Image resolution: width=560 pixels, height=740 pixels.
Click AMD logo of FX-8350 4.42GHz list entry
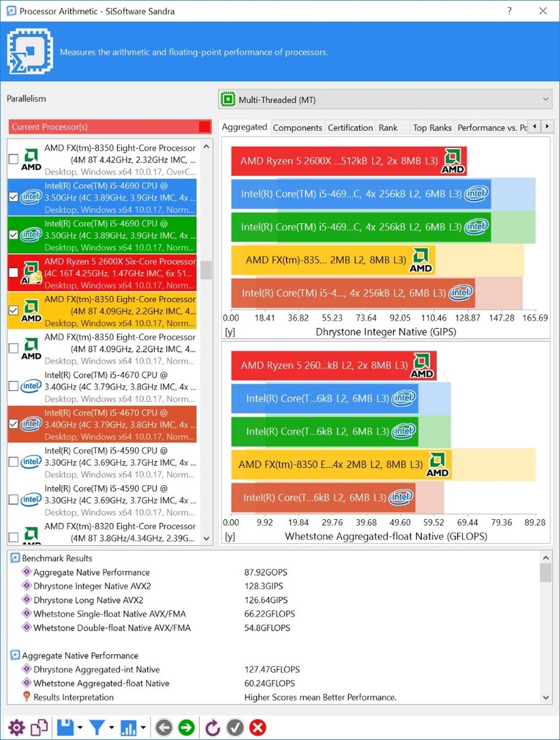[x=31, y=159]
